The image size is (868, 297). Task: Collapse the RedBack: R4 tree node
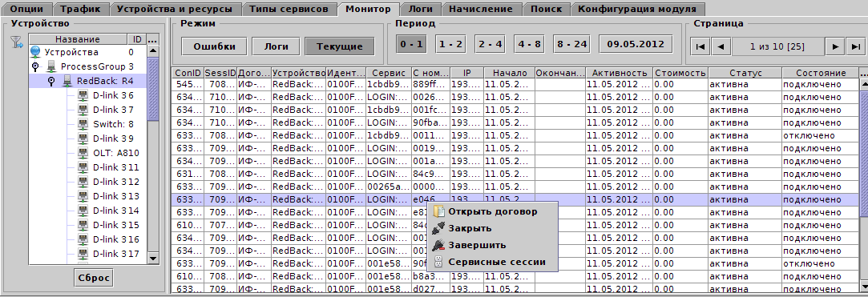tap(51, 81)
